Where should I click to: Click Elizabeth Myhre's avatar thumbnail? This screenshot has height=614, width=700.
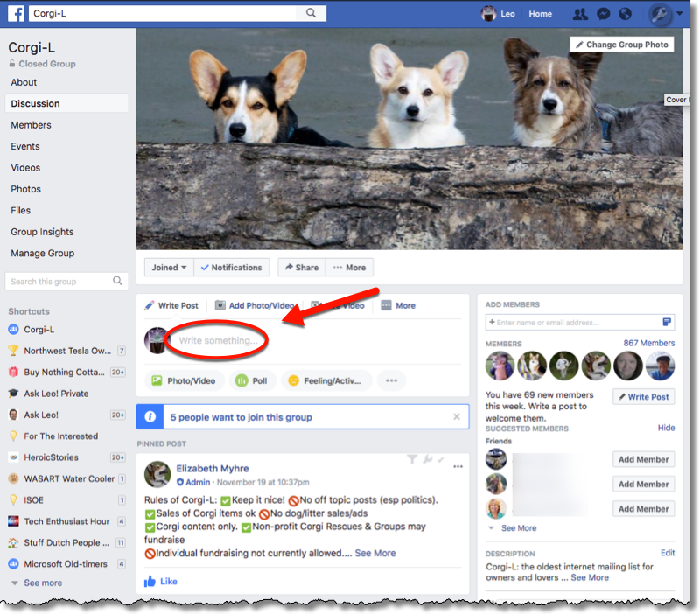pyautogui.click(x=157, y=474)
